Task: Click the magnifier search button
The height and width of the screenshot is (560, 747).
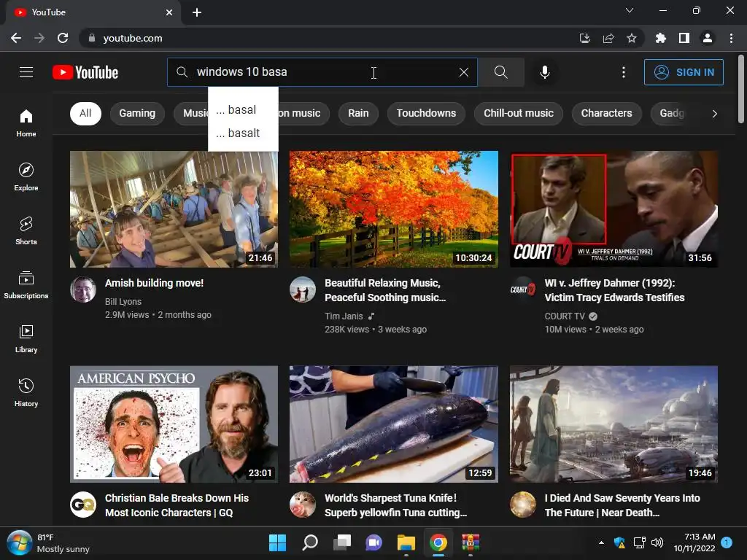Action: (500, 72)
